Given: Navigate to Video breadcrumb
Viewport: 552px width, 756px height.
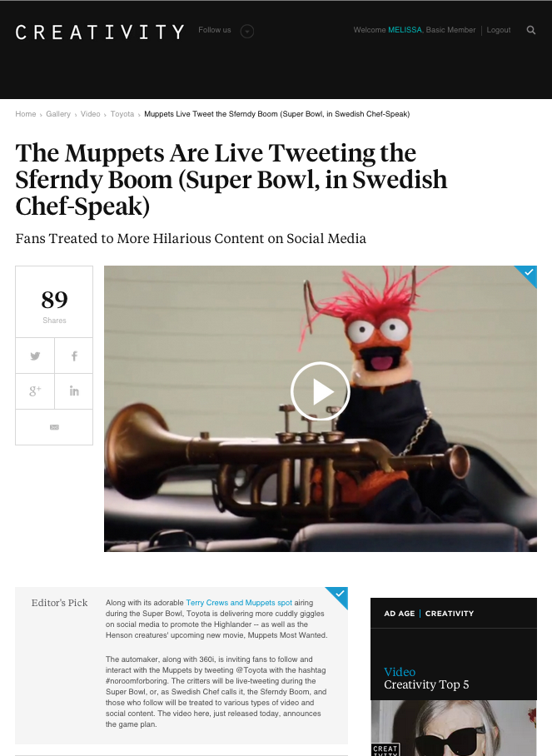Looking at the screenshot, I should [90, 114].
